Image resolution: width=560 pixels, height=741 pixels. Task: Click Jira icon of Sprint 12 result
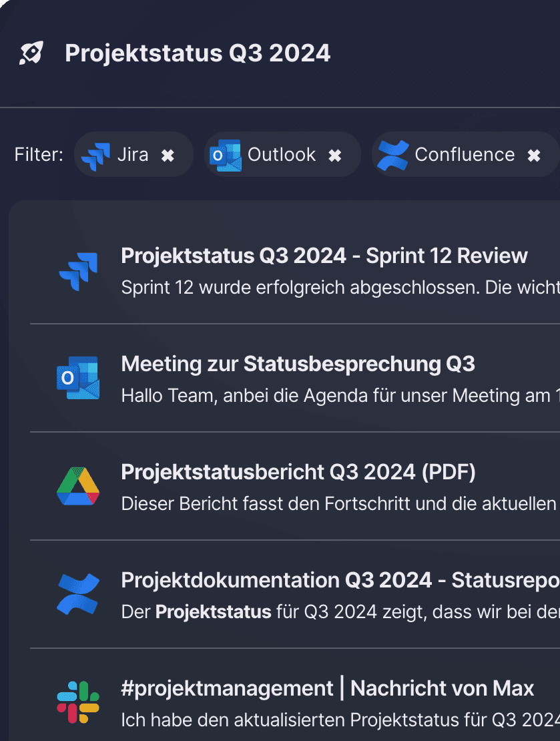tap(78, 271)
